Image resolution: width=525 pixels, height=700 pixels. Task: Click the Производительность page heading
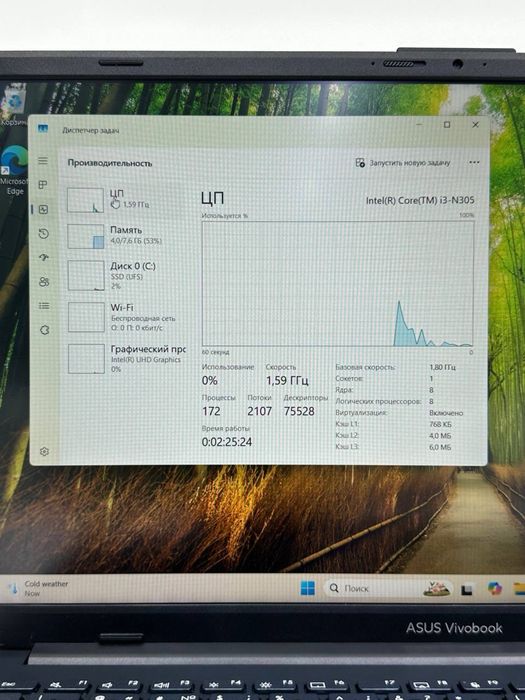pyautogui.click(x=110, y=163)
